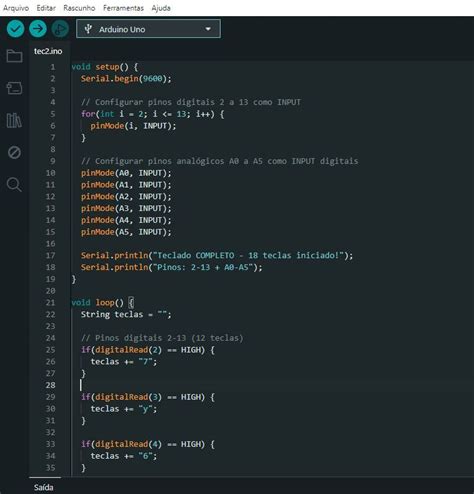
Task: Switch to the Saída output tab
Action: (x=44, y=487)
